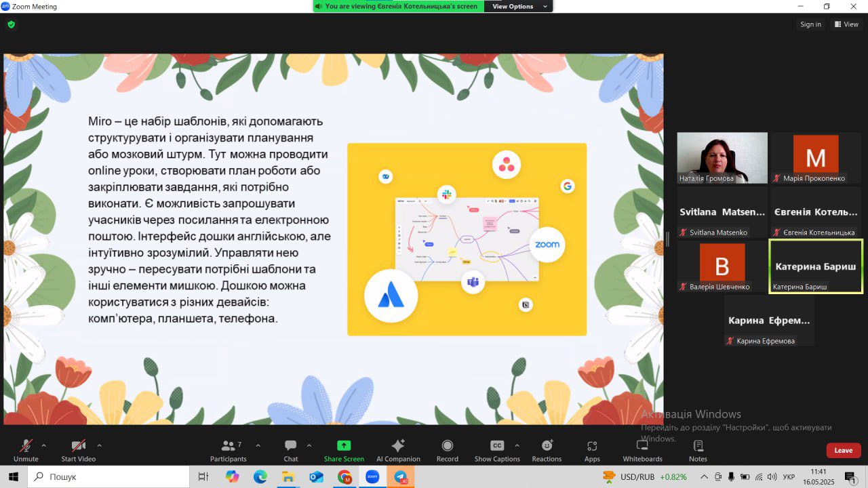Open Whiteboards

coord(642,450)
